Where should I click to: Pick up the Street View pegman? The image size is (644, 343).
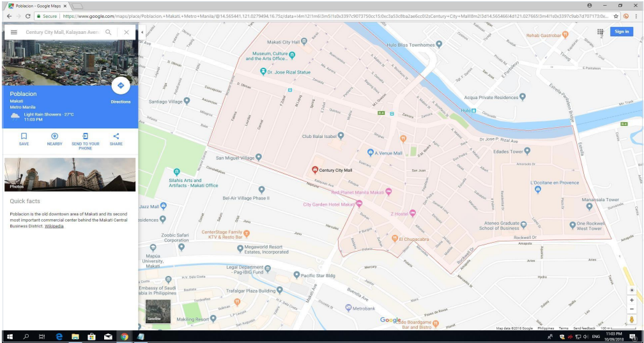(x=632, y=319)
